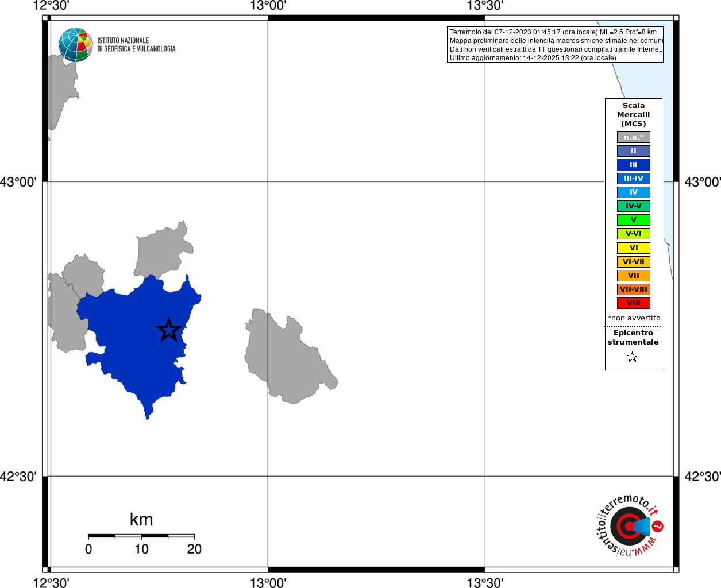Image resolution: width=721 pixels, height=588 pixels.
Task: Select the VII orange legend swatch
Action: click(x=634, y=276)
